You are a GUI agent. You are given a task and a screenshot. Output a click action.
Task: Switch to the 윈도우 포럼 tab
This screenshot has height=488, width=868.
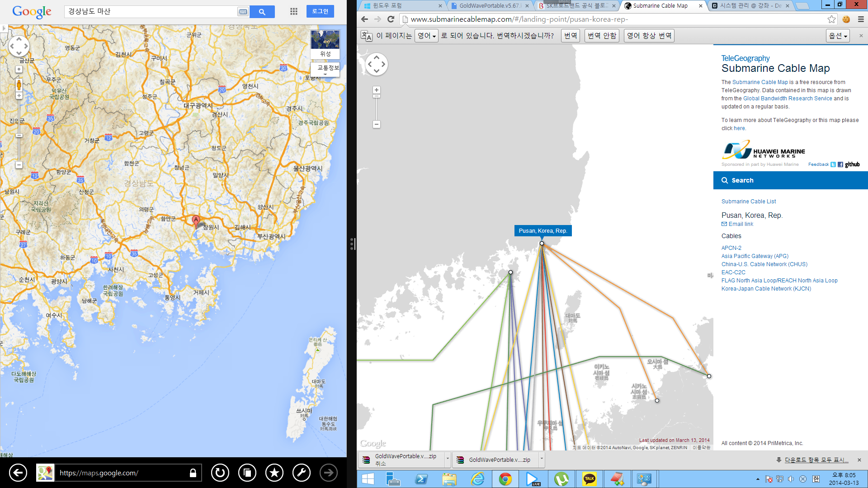pos(401,6)
